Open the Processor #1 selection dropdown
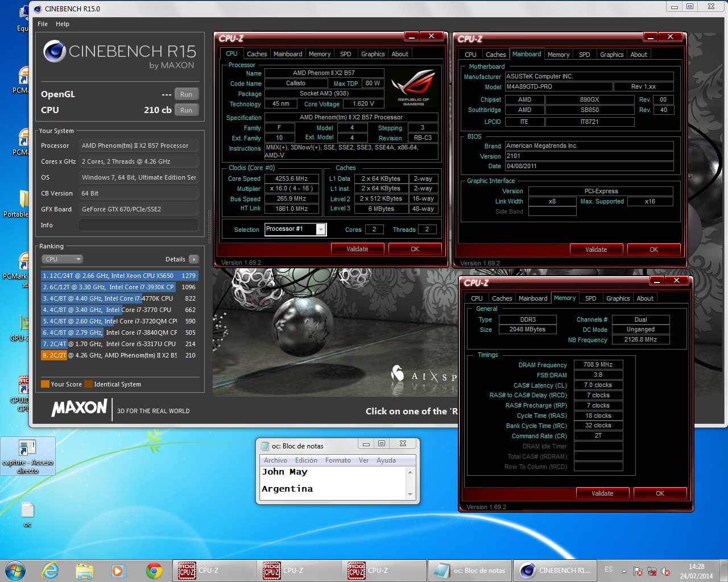Screen dimensions: 728x582 (x=295, y=229)
